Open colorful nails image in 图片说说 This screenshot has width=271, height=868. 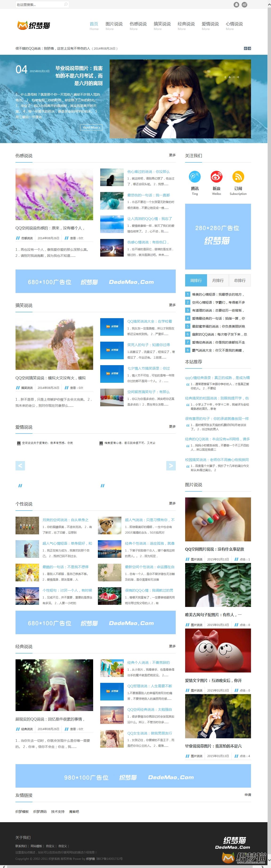(218, 519)
